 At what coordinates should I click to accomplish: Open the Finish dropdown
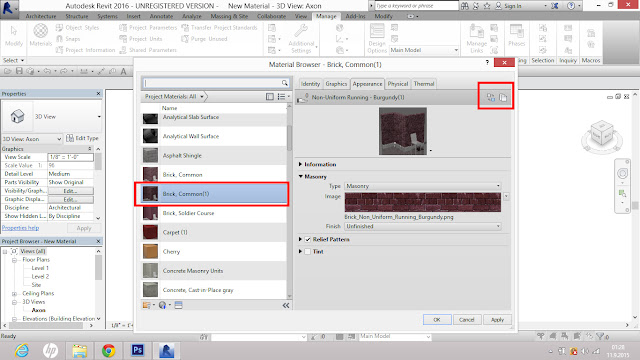[x=423, y=226]
